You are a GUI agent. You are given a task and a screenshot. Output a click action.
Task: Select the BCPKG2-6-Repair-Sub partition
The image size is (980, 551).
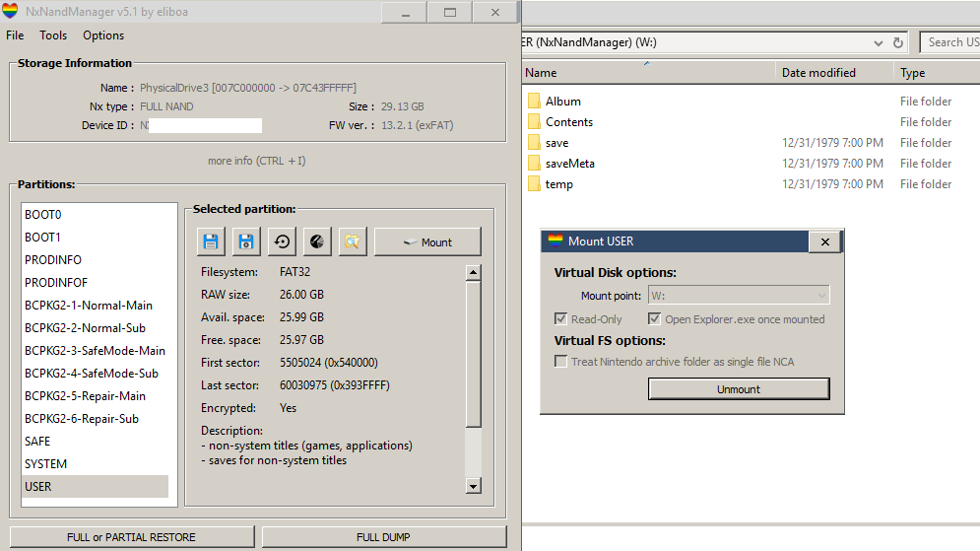95,418
